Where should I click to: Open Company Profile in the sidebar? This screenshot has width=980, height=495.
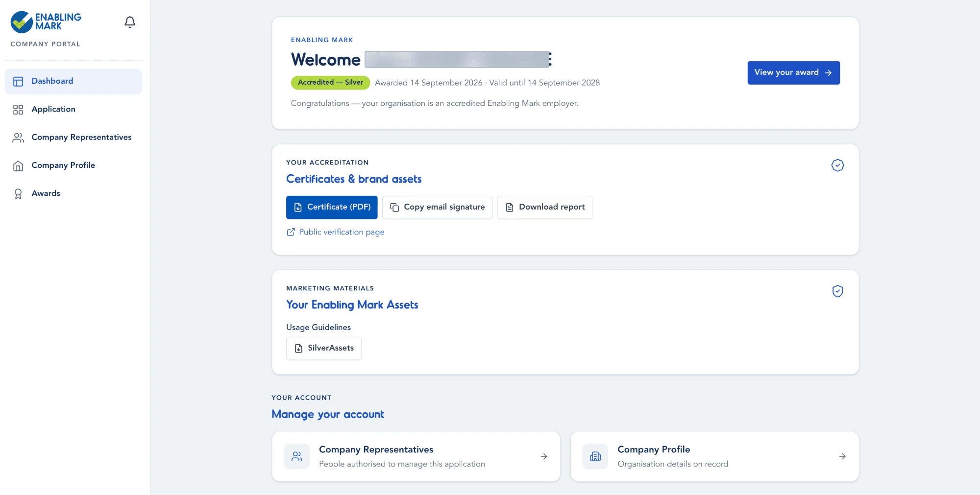click(73, 165)
